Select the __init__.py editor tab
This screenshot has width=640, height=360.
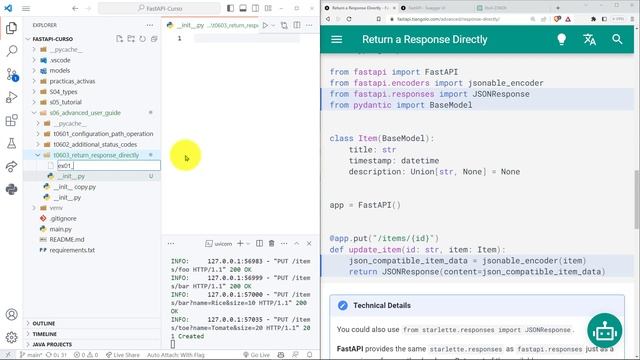[212, 25]
